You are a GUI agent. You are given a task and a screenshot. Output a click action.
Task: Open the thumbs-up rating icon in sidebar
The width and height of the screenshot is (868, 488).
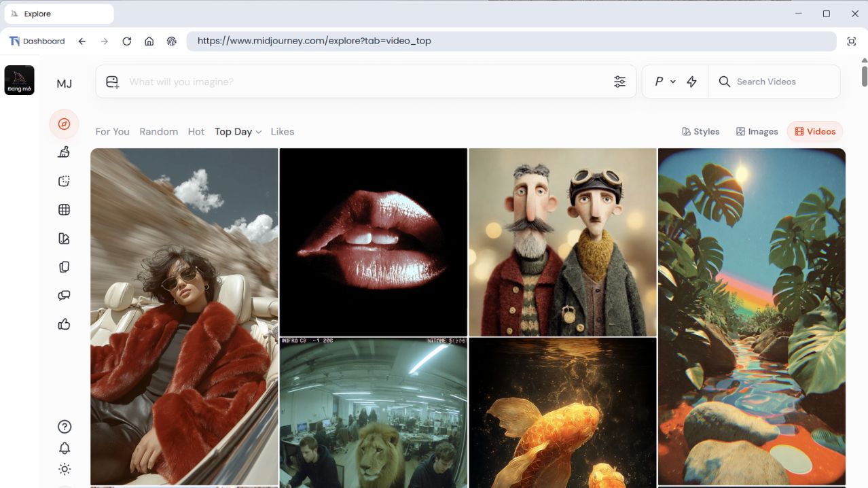[x=64, y=324]
